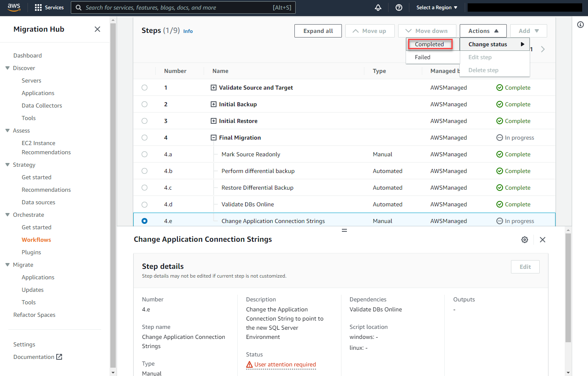The image size is (588, 376).
Task: Focus the services search field
Action: coord(183,8)
